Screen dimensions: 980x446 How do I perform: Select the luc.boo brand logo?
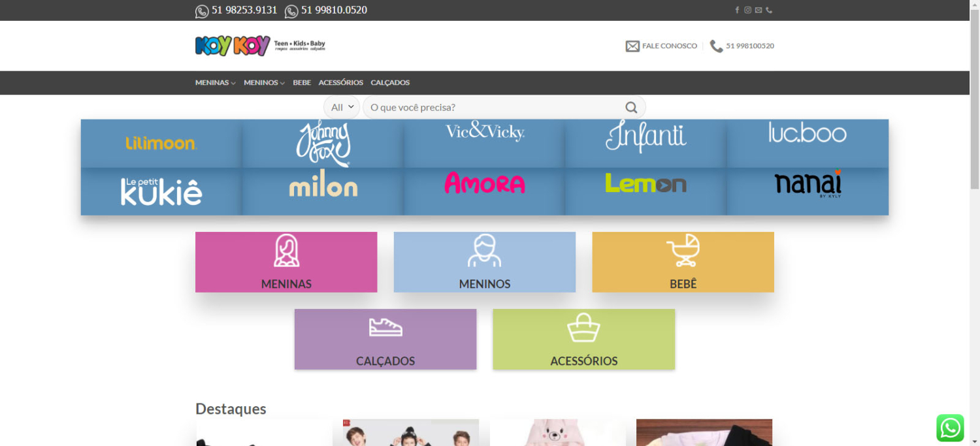[x=808, y=133]
